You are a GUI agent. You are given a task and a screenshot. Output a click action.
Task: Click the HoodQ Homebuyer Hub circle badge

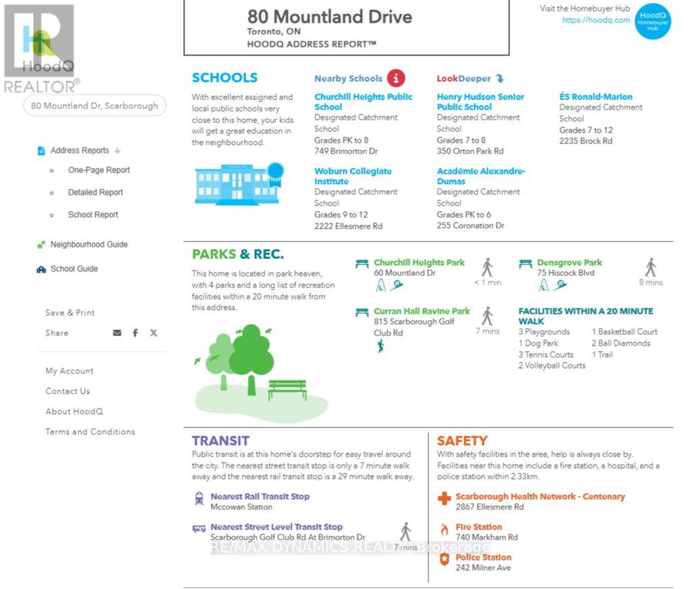tap(652, 21)
